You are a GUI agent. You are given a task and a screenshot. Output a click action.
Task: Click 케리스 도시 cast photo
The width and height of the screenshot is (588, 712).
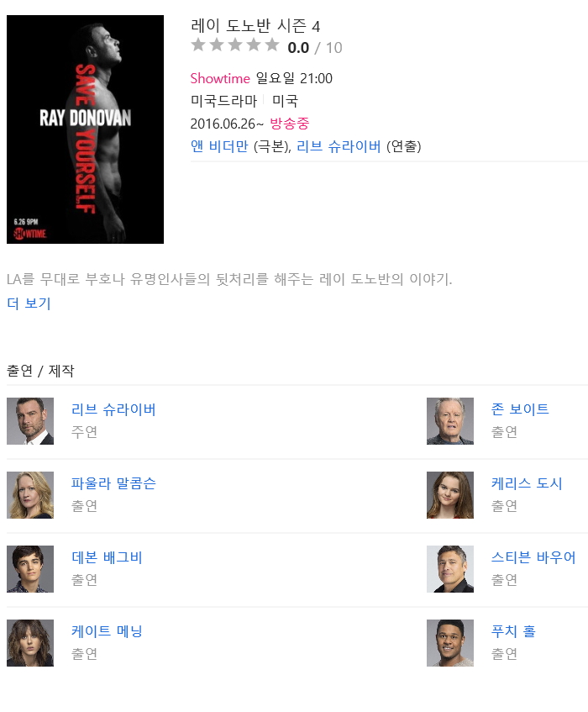(x=450, y=495)
